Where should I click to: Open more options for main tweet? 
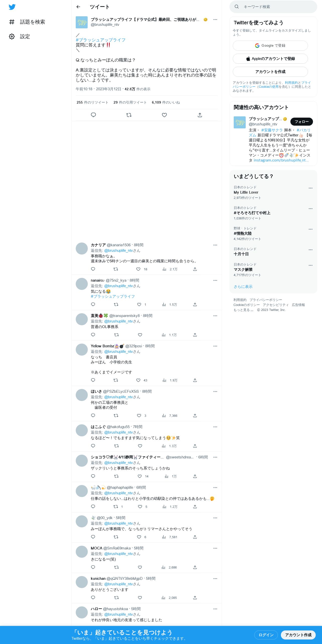tap(215, 20)
